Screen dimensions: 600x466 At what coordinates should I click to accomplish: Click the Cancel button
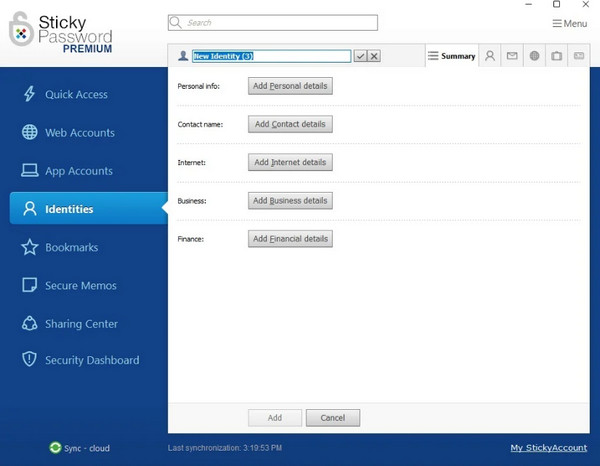coord(333,418)
